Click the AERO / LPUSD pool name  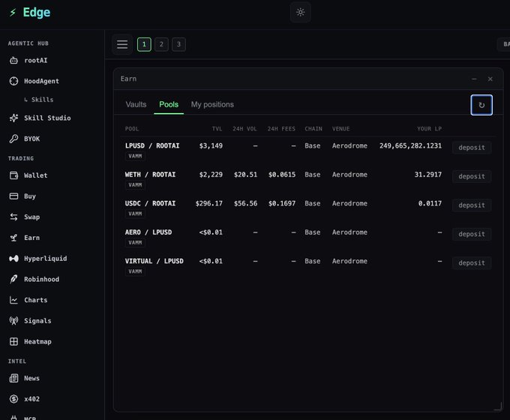pyautogui.click(x=148, y=232)
